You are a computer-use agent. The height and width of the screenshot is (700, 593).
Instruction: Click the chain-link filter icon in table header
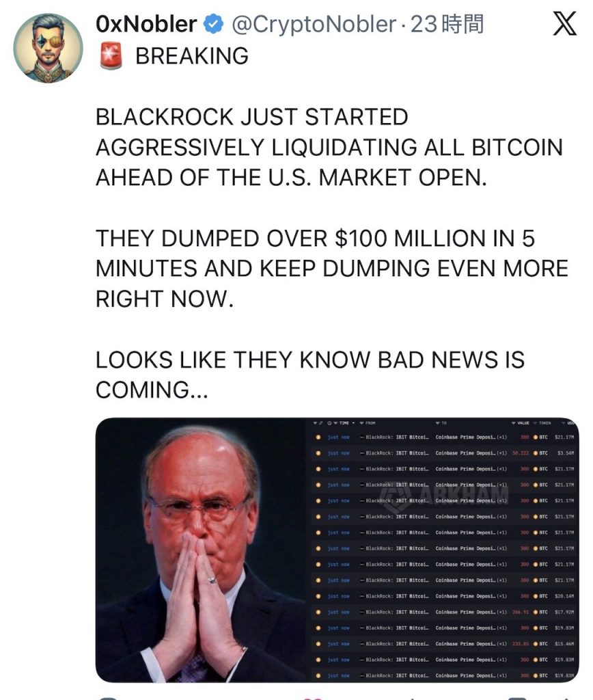[321, 422]
